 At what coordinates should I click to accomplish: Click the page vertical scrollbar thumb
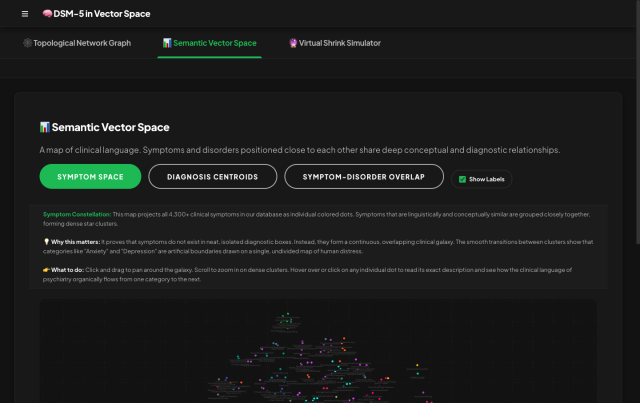click(638, 122)
